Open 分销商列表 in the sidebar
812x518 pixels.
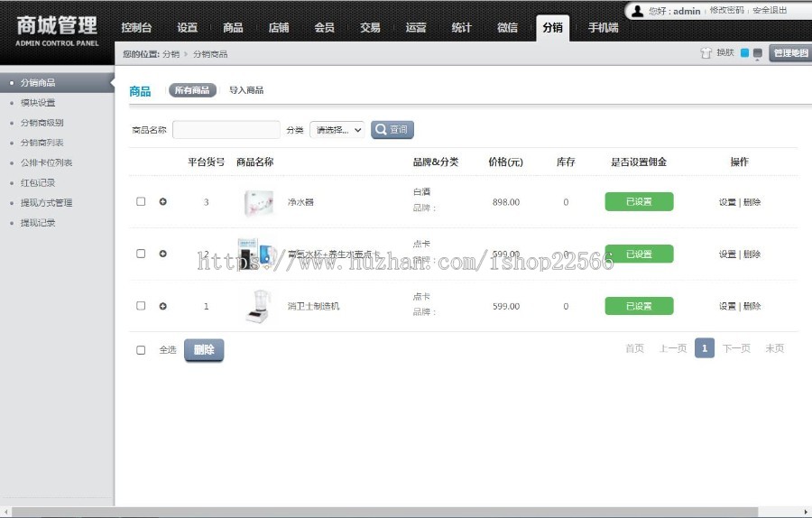tap(42, 143)
